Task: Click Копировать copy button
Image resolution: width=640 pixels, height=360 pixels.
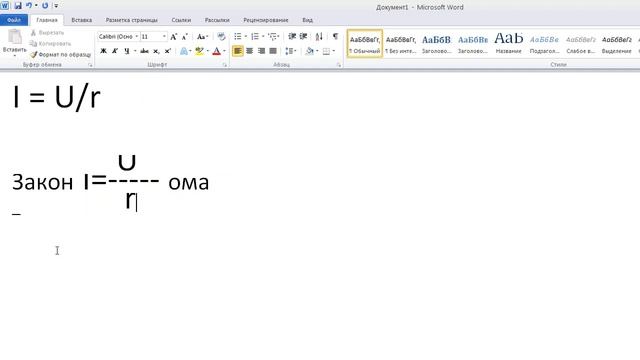Action: (x=51, y=44)
